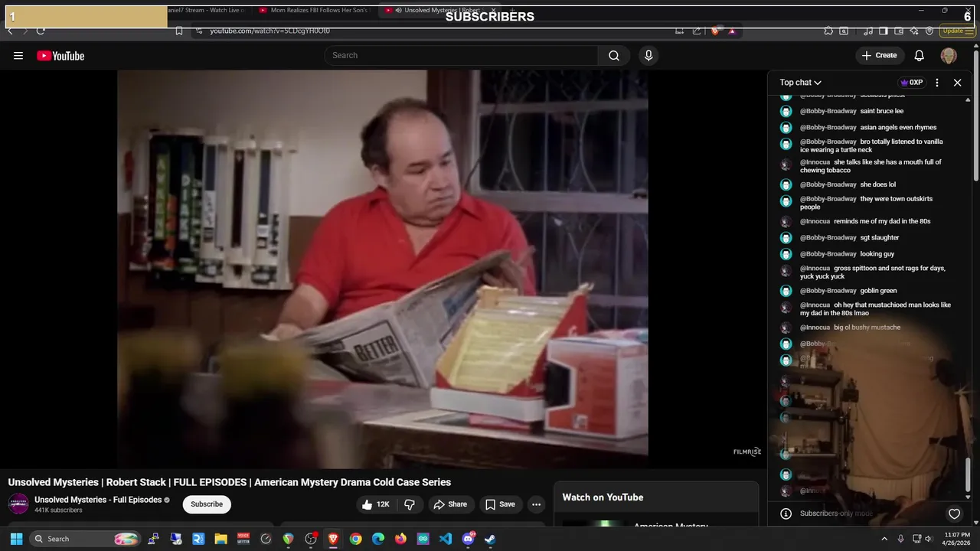Click the magnifier search button
This screenshot has height=551, width=980.
614,55
